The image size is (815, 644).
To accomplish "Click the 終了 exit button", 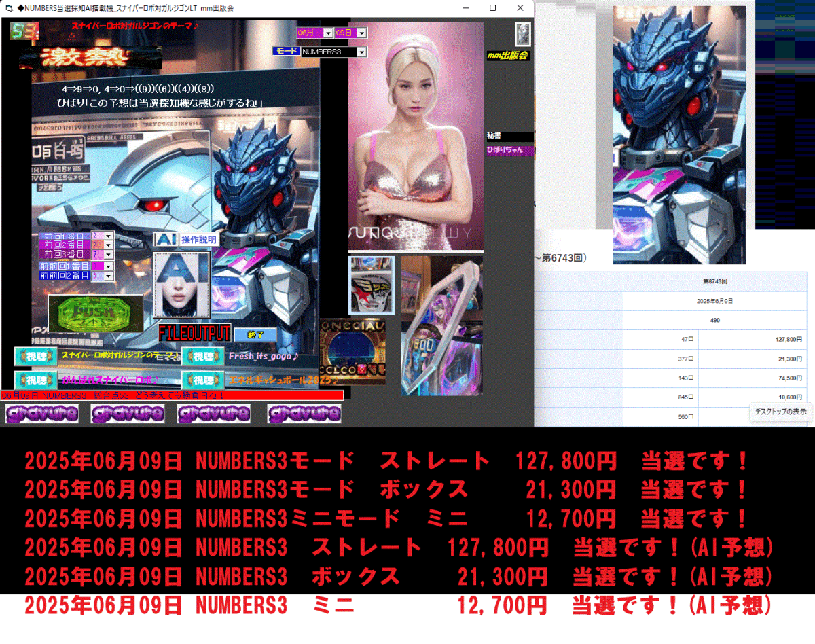I will point(255,334).
